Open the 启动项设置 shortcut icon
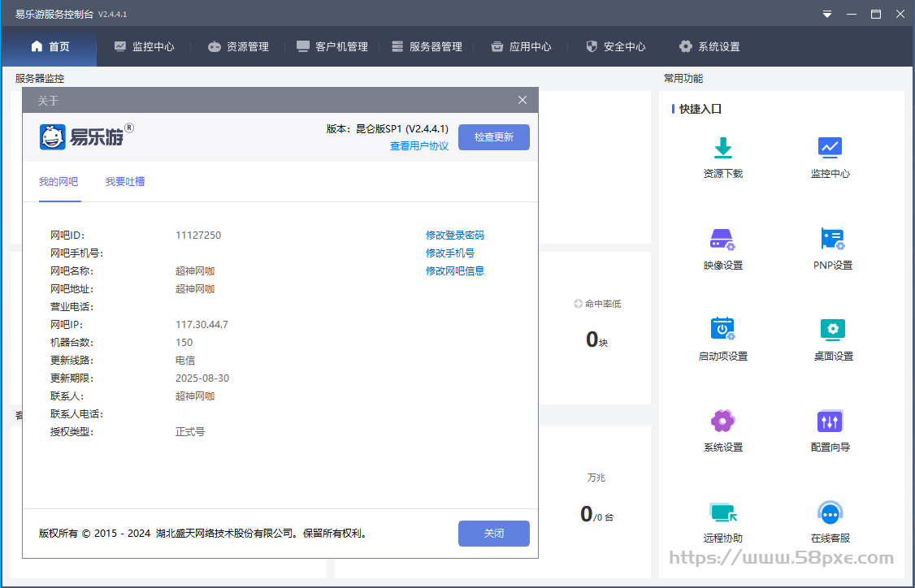The height and width of the screenshot is (588, 915). [x=722, y=329]
